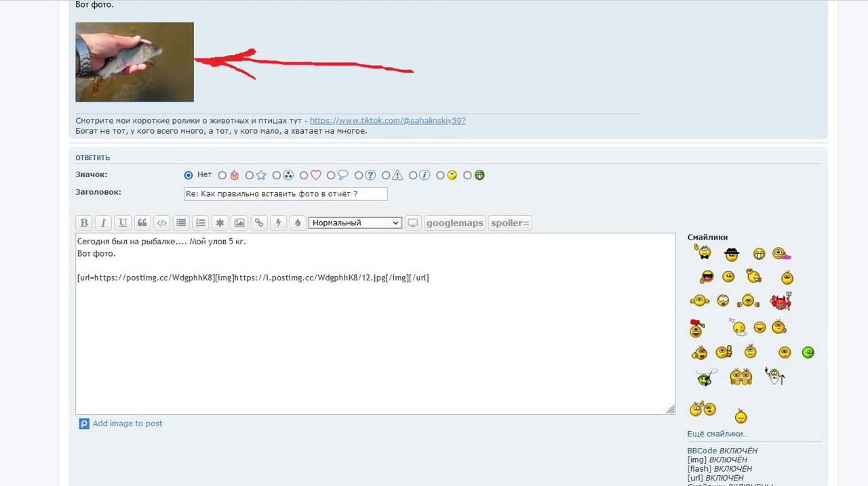Insert a bulleted list
The height and width of the screenshot is (486, 868).
tap(181, 223)
